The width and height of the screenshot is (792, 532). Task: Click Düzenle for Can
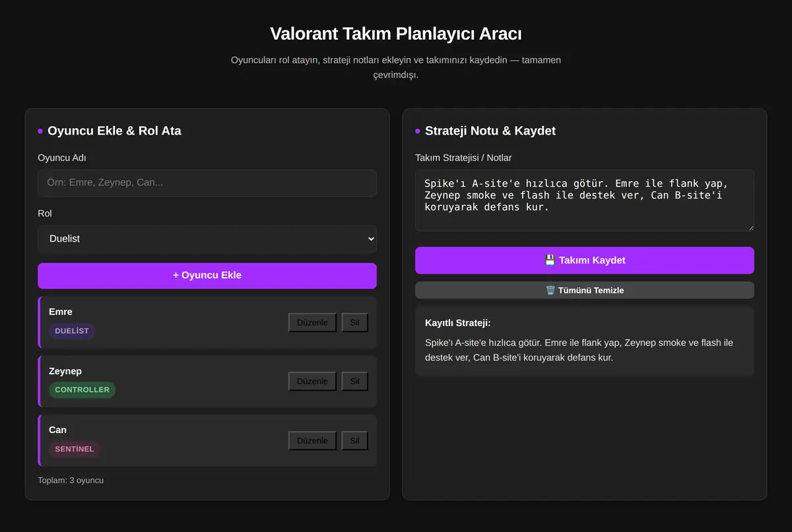click(x=312, y=440)
